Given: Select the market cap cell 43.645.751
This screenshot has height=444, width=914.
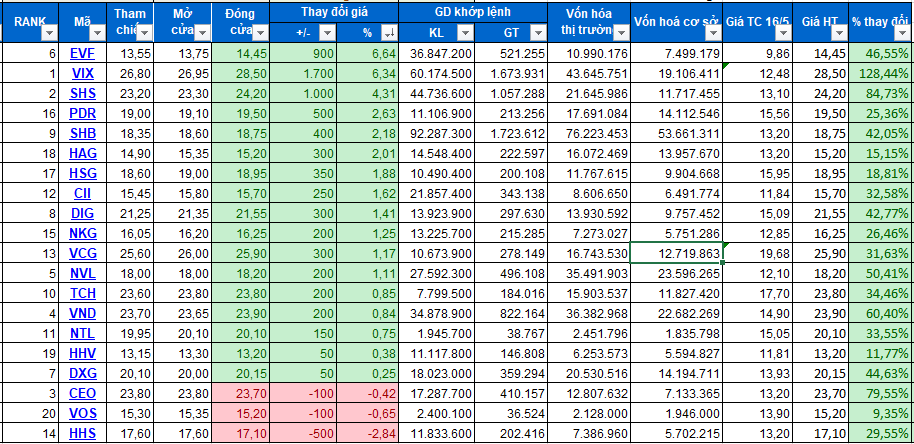Looking at the screenshot, I should (589, 74).
